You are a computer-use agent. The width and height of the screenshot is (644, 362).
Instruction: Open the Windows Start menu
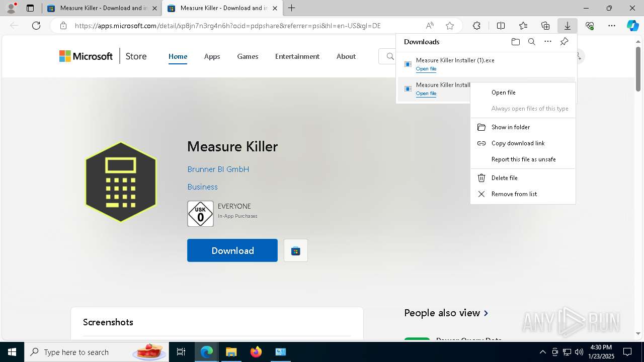(x=12, y=352)
